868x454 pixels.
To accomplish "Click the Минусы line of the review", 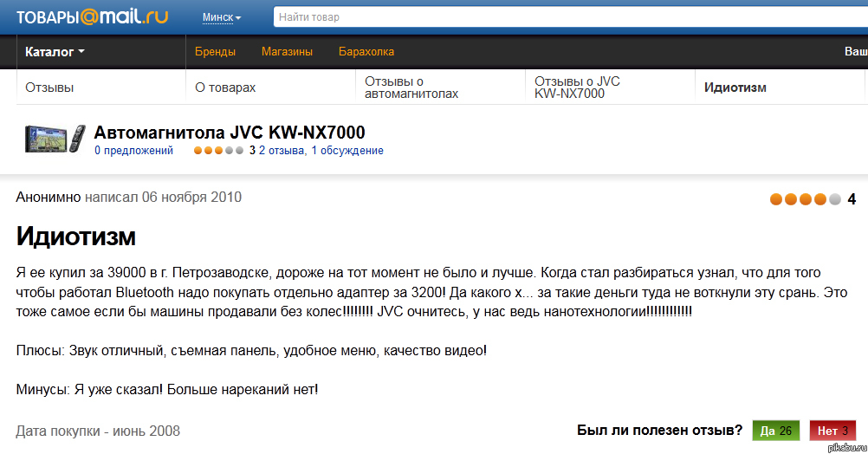I will tap(167, 389).
